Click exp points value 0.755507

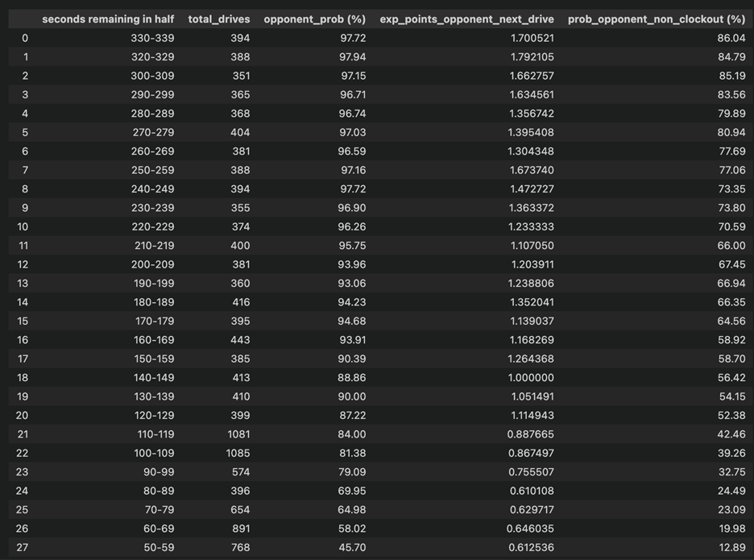coord(531,472)
